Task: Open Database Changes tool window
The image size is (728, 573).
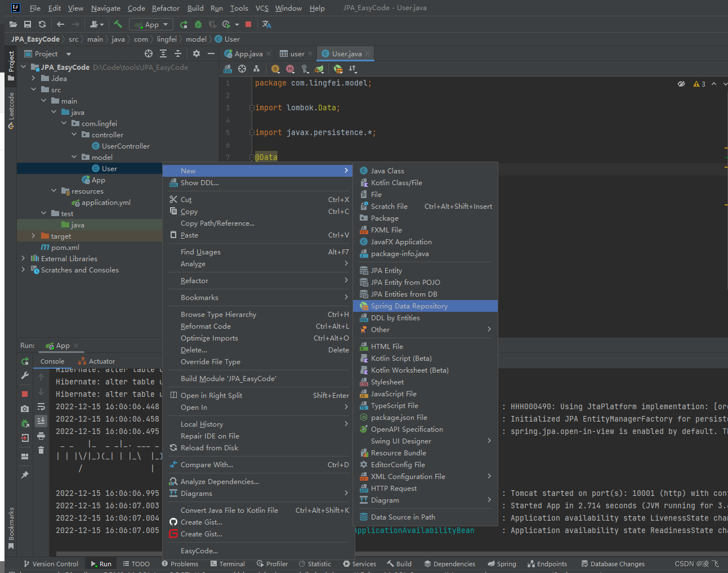Action: tap(613, 563)
